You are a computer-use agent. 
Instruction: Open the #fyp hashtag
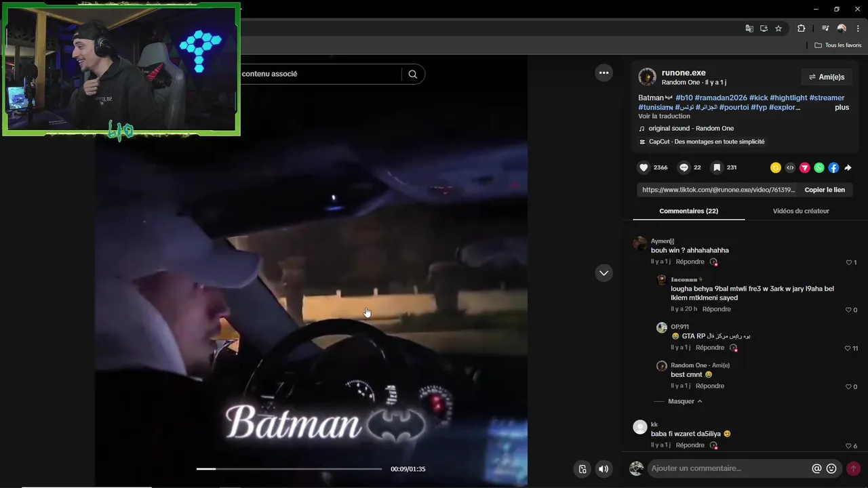tap(759, 107)
